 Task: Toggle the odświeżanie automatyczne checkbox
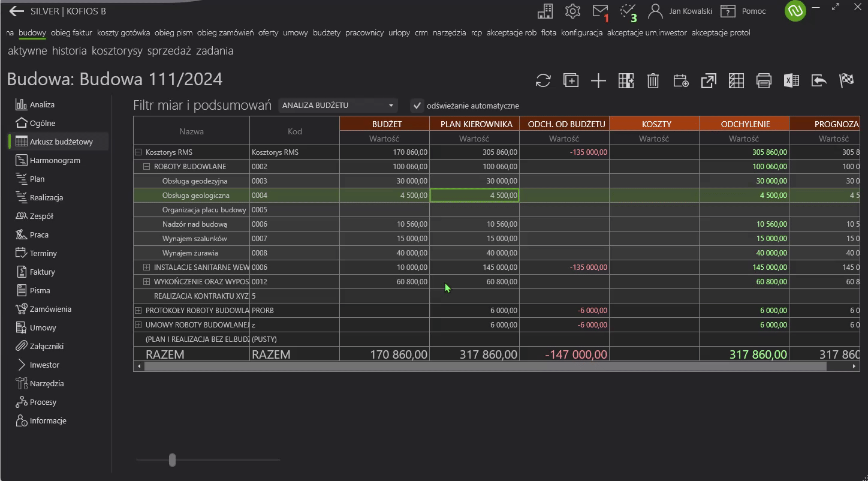click(417, 106)
